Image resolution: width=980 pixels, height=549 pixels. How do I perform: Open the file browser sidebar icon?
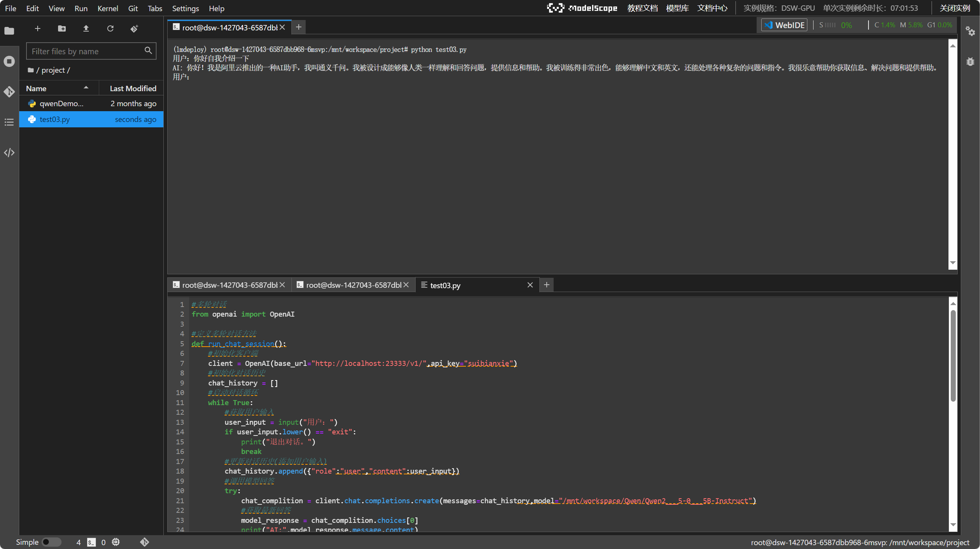pos(9,31)
